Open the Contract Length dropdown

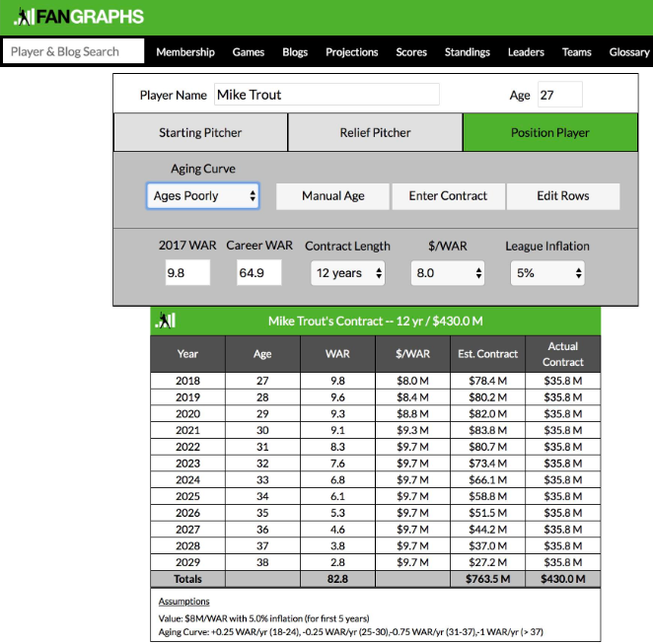(348, 273)
